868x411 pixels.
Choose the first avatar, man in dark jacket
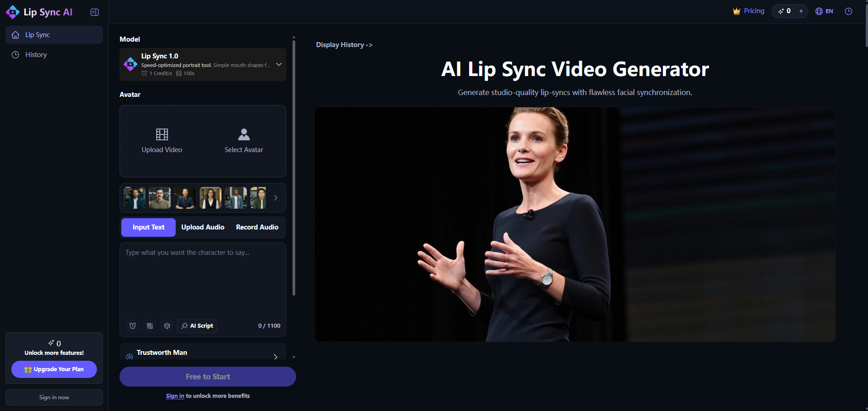point(134,198)
